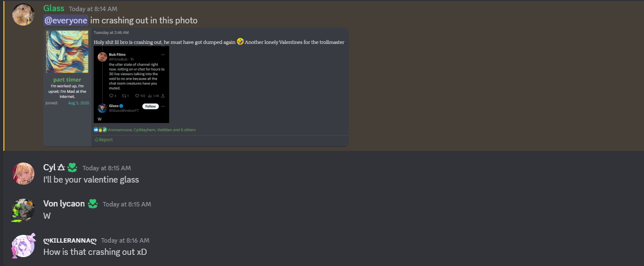Viewport: 644px width, 266px height.
Task: Click the reaction icons before Anonamoose
Action: pyautogui.click(x=100, y=130)
